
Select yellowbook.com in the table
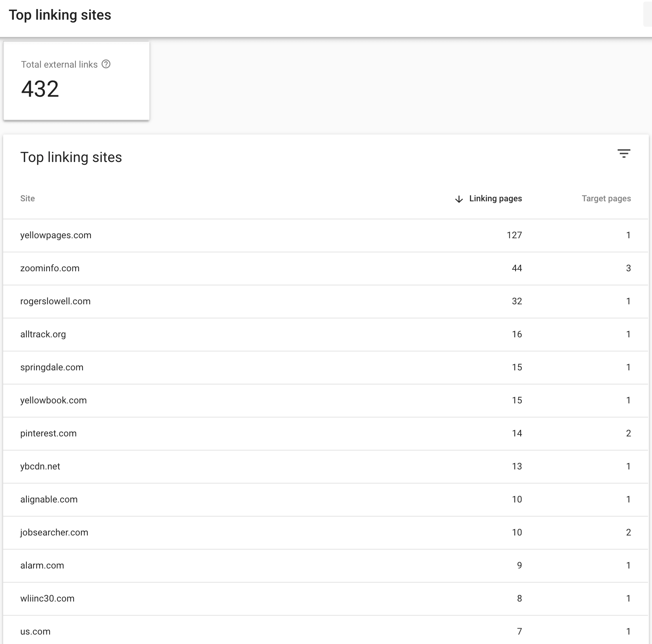tap(53, 400)
